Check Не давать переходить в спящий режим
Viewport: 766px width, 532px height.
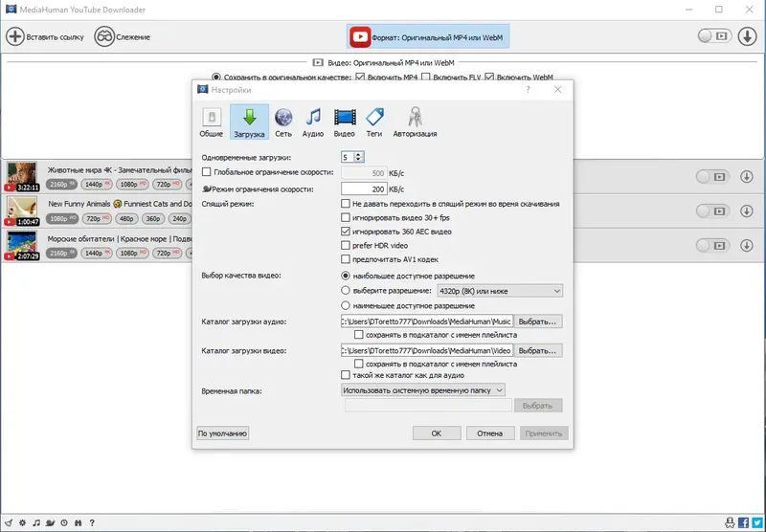pos(346,203)
